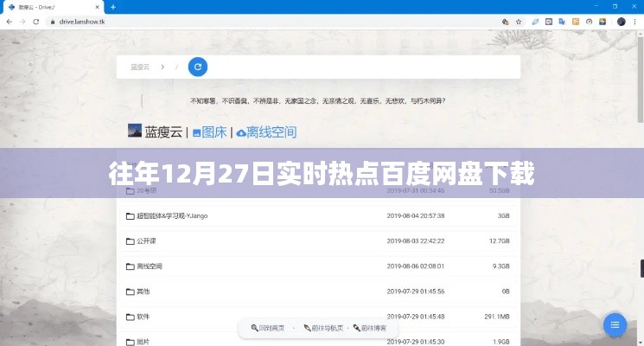Open the 图床 link in heading

(209, 132)
